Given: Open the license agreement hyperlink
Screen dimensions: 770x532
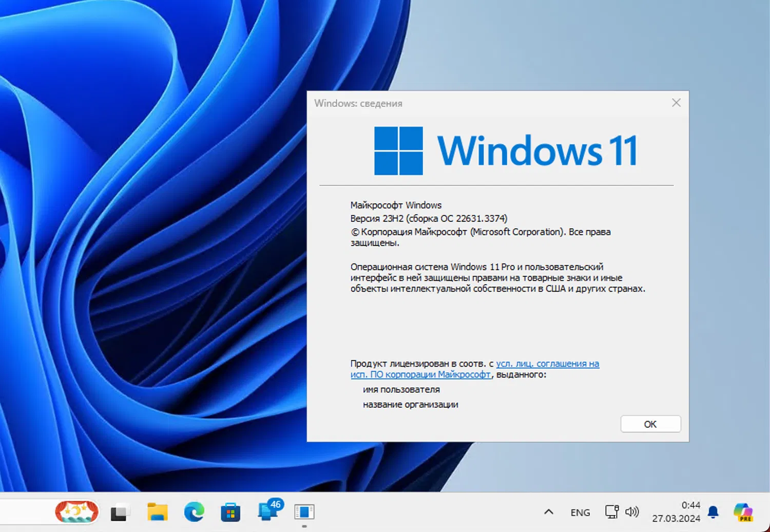Looking at the screenshot, I should (x=547, y=364).
